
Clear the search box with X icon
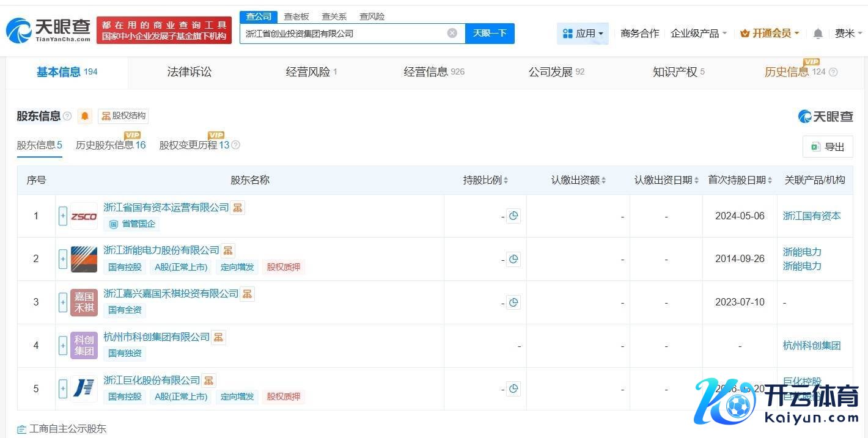click(452, 33)
